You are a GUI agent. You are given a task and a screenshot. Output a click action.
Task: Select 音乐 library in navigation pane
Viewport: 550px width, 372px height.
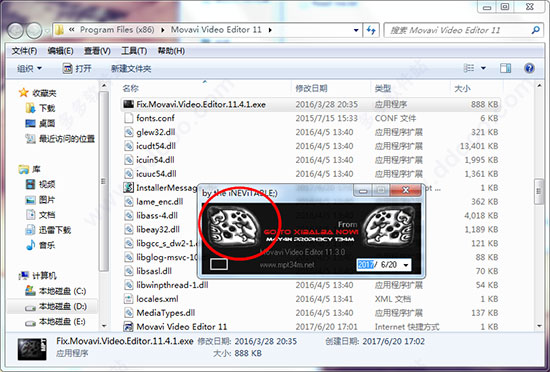pos(40,245)
